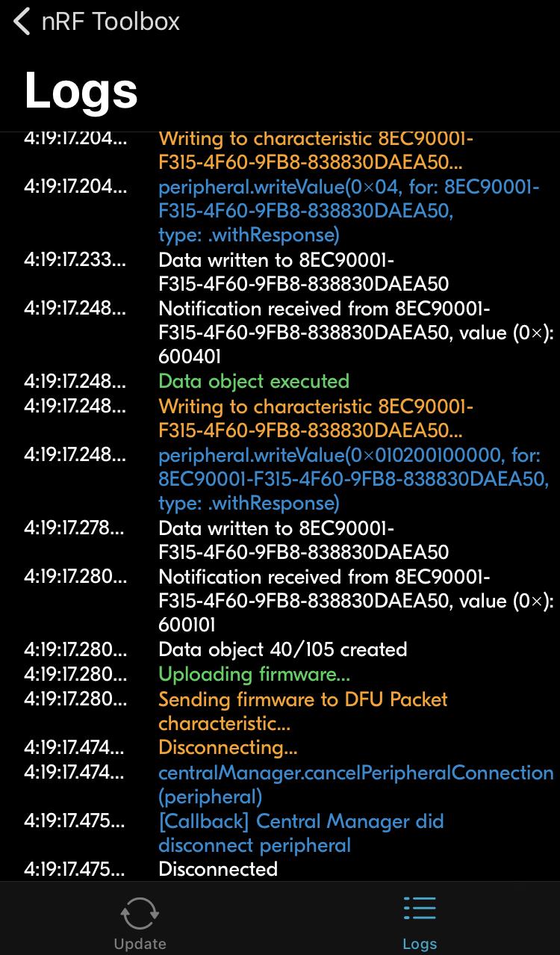560x955 pixels.
Task: Select the final 'Disconnected' log entry
Action: (218, 869)
